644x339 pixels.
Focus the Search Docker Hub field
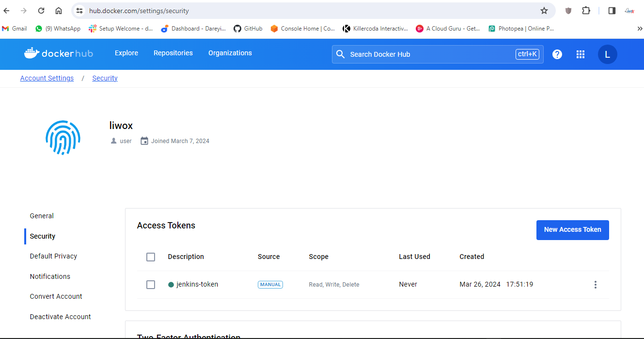(x=429, y=54)
